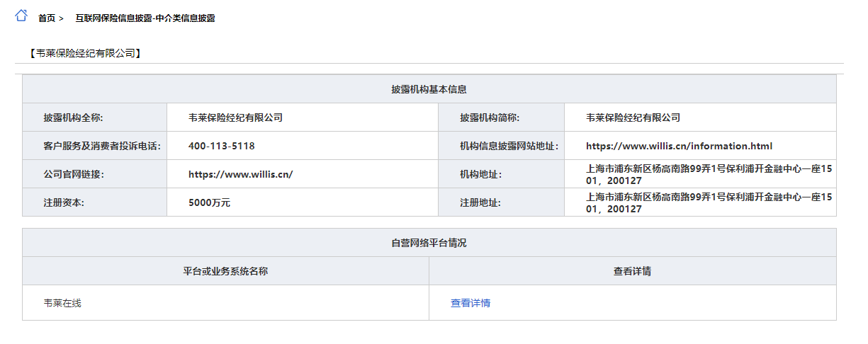Viewport: 868px width, 344px height.
Task: Open the 首页 breadcrumb link
Action: [x=47, y=18]
